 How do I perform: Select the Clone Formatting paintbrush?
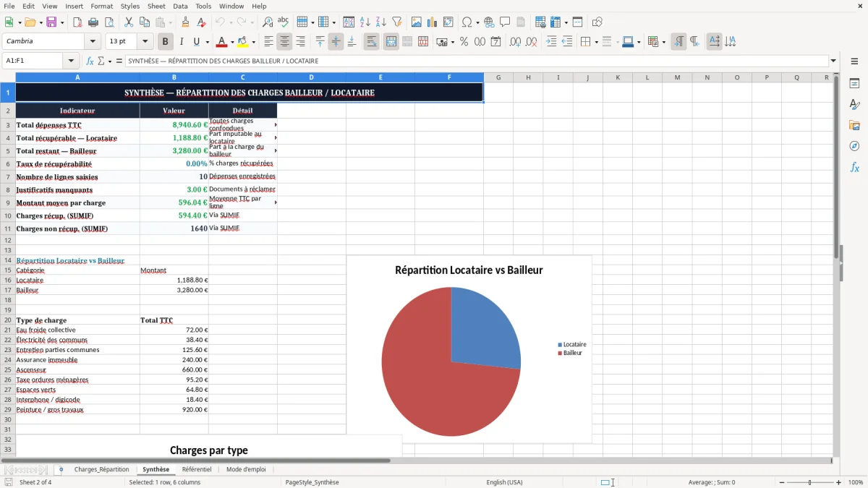coord(185,22)
